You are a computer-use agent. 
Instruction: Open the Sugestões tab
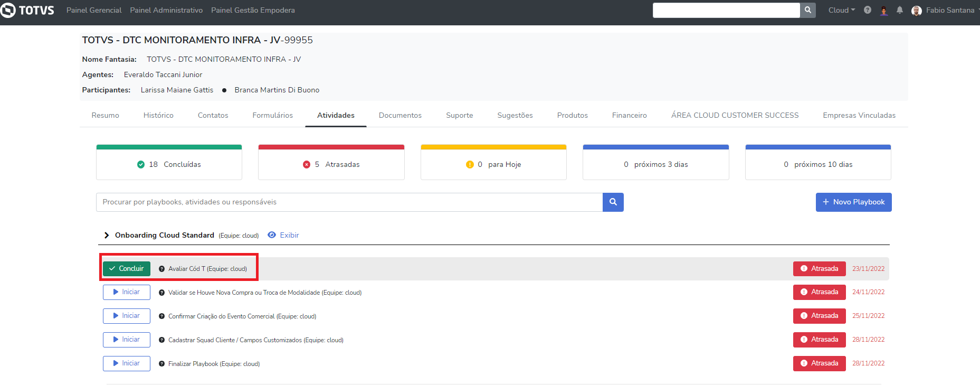point(515,115)
